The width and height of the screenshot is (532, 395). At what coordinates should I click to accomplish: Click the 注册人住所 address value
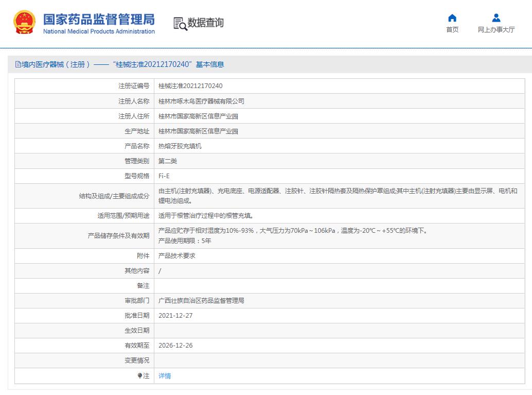pos(198,116)
